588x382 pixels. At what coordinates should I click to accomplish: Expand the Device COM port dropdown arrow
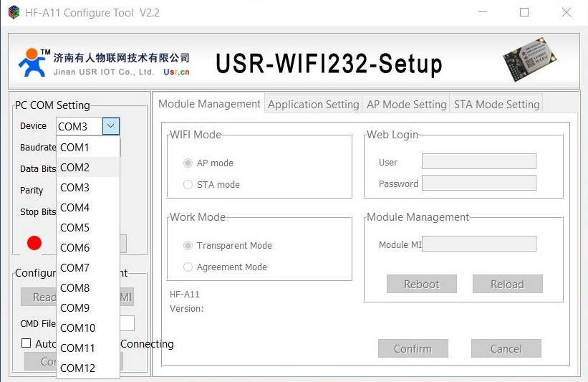(x=110, y=126)
